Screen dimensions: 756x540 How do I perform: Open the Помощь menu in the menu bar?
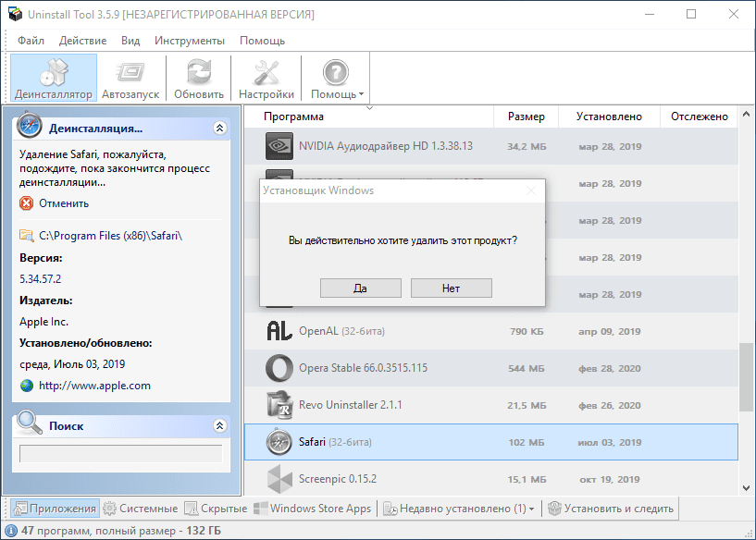pyautogui.click(x=262, y=41)
